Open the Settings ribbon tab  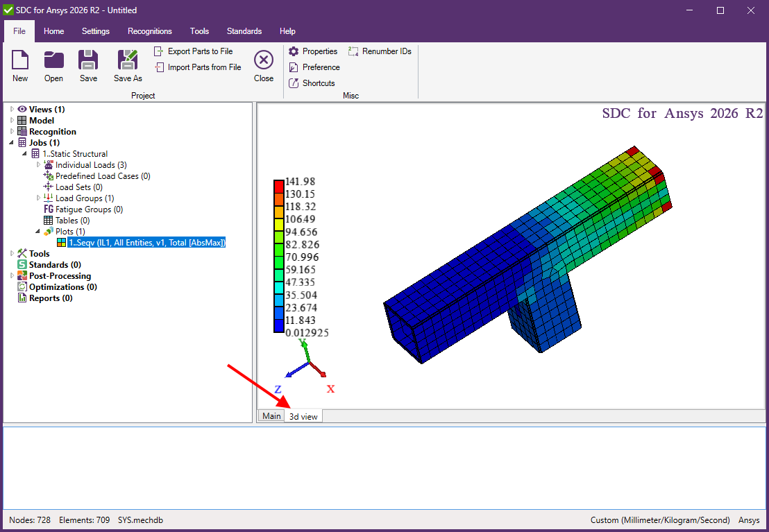tap(96, 31)
